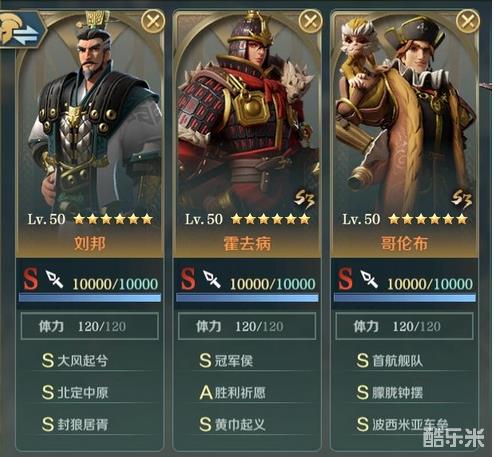Click 霍去病's spear troop type icon
The height and width of the screenshot is (457, 494).
212,279
